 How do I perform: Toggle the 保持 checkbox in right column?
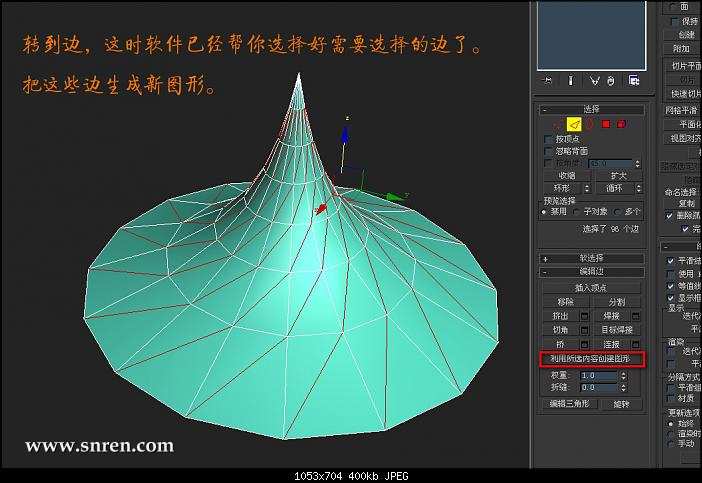click(674, 21)
